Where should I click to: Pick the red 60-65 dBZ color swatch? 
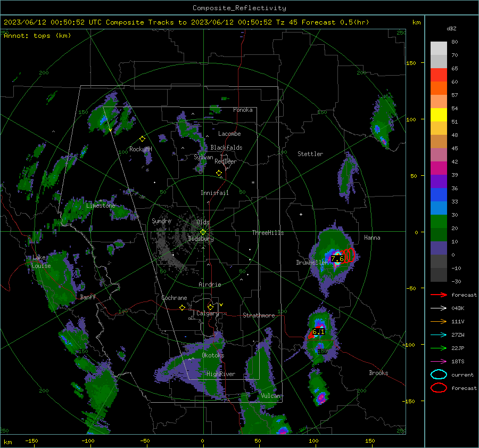[x=439, y=75]
